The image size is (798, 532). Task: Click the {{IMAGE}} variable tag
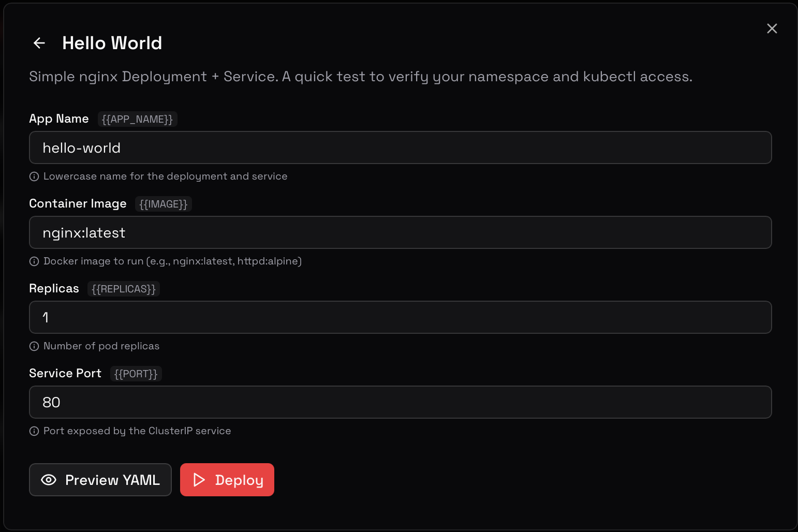[163, 204]
